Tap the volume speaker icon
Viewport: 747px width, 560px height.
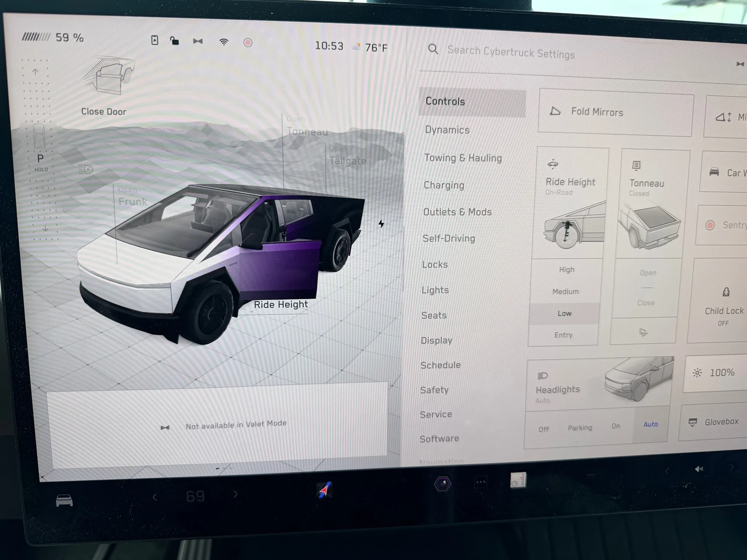pos(699,469)
